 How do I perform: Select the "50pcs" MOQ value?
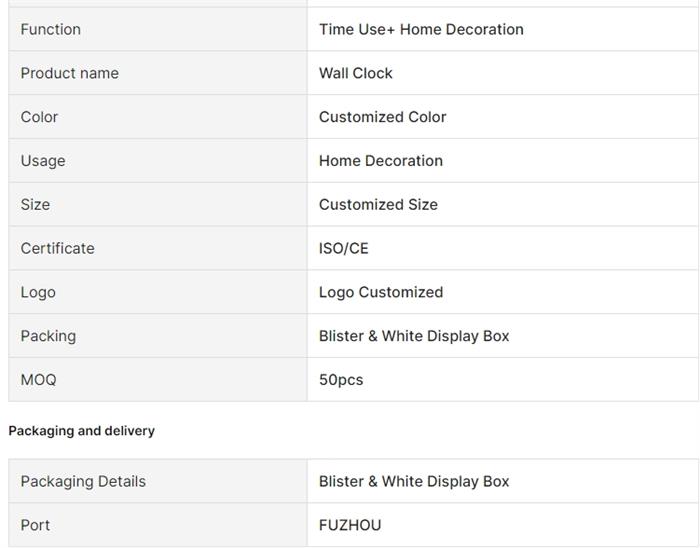click(x=341, y=380)
